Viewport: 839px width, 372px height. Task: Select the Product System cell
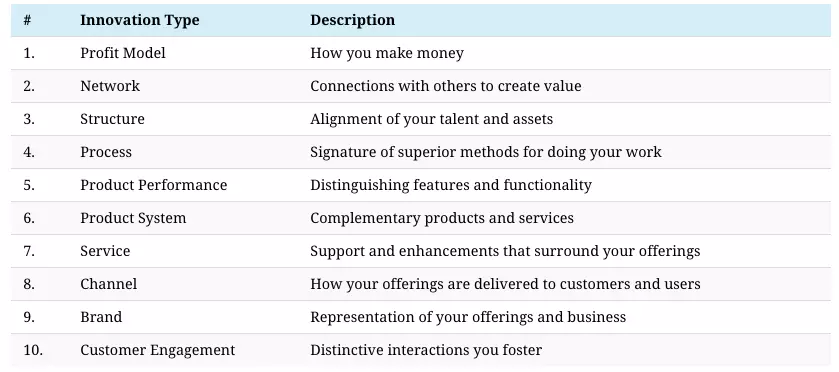click(133, 218)
